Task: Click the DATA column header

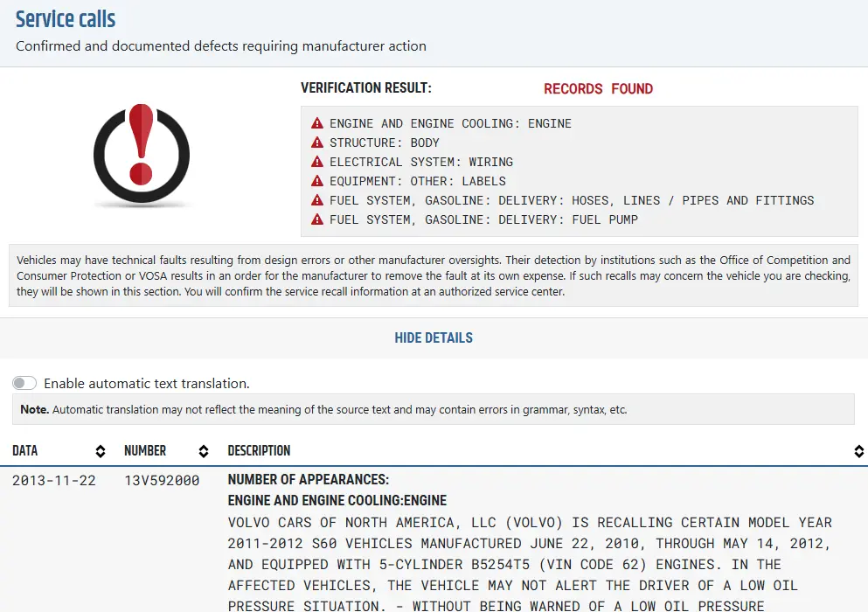Action: point(24,451)
